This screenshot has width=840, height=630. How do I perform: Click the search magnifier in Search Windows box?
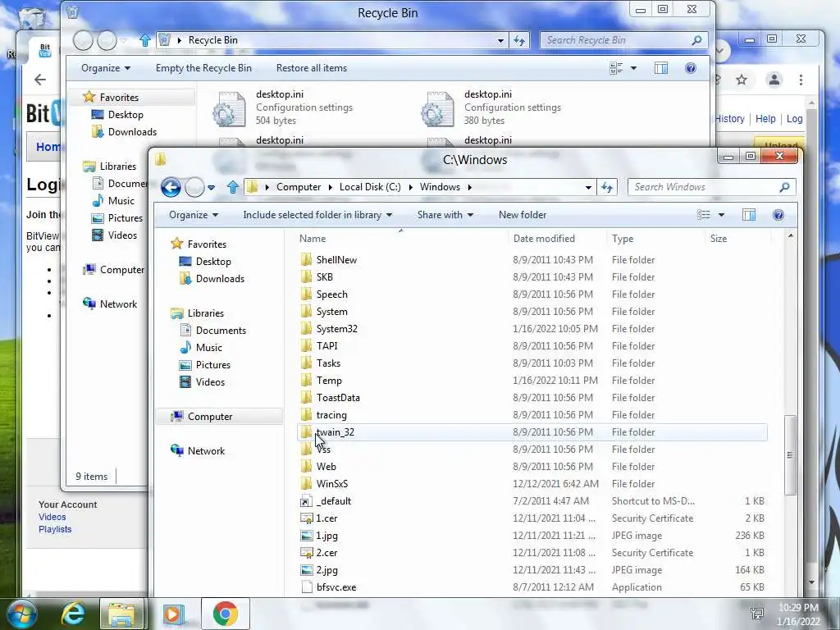coord(784,187)
